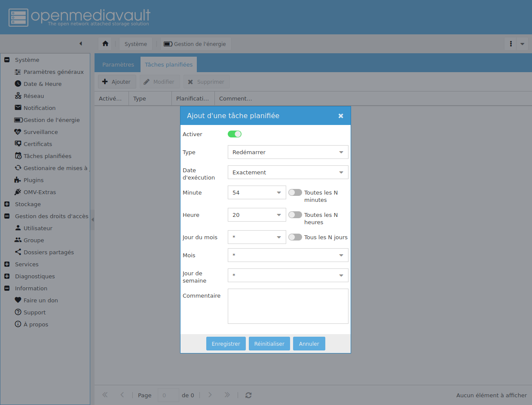Disable the Activer toggle switch
The image size is (532, 405).
(x=235, y=134)
